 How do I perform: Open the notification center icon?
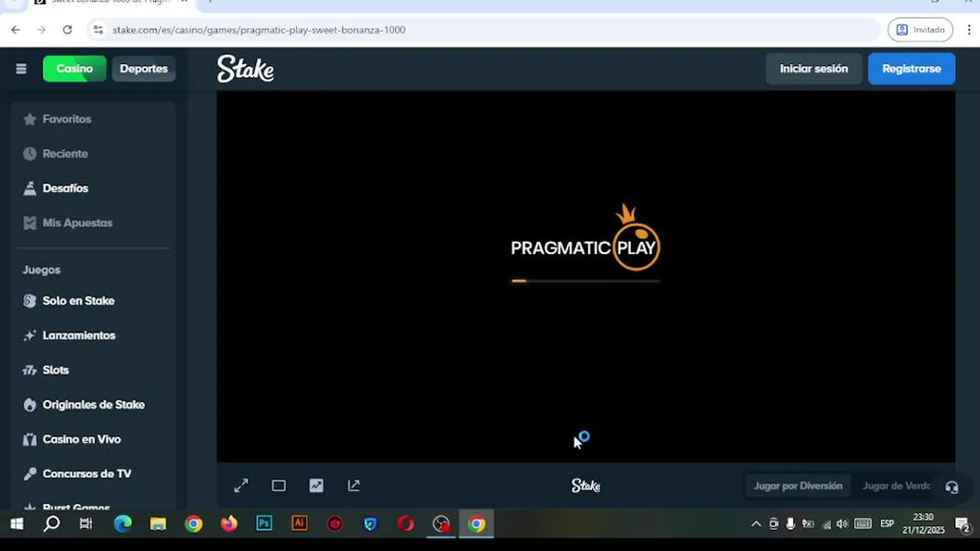point(962,524)
